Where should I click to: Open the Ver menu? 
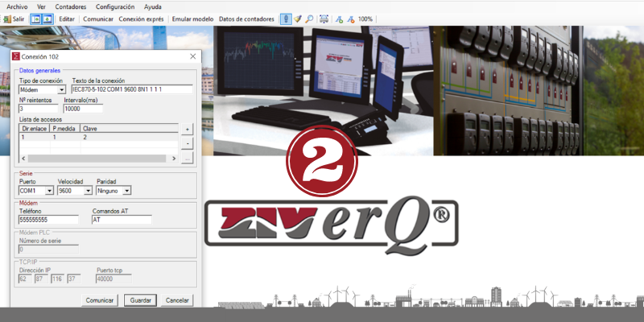pyautogui.click(x=41, y=6)
